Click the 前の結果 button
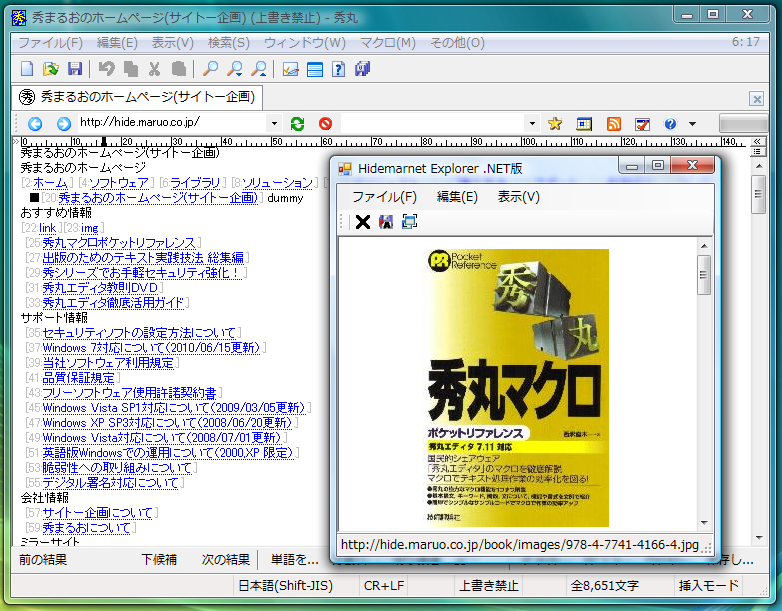The image size is (782, 611). (x=43, y=560)
